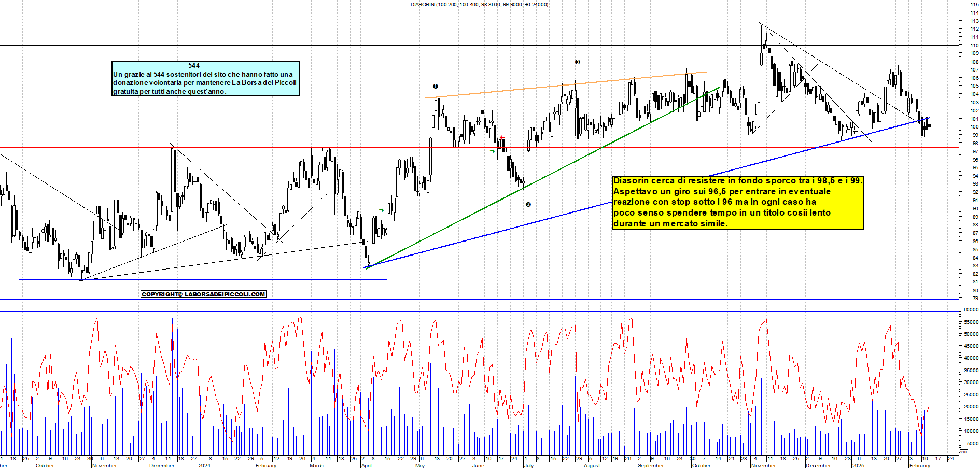Click the 114 price axis label
Screen dimensions: 980x468
[x=974, y=12]
